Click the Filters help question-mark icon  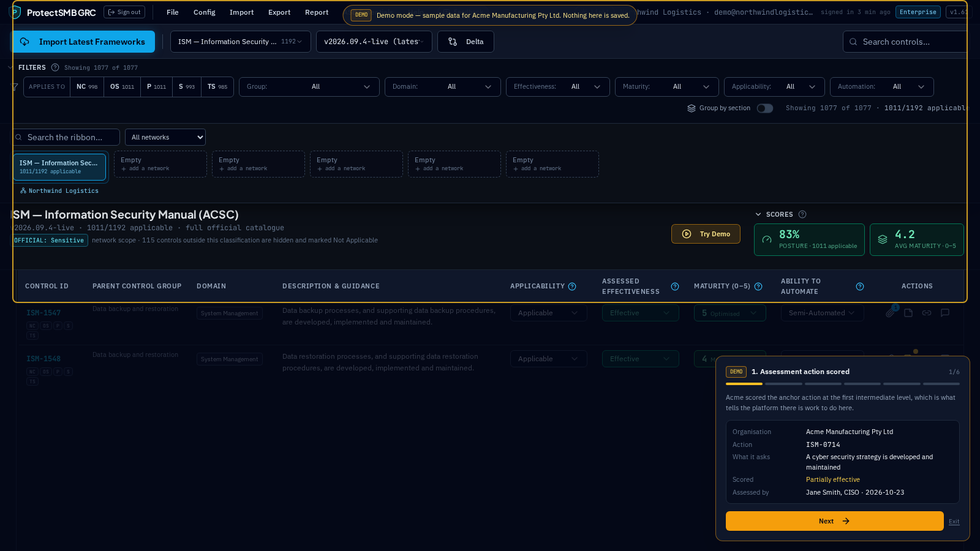(55, 67)
